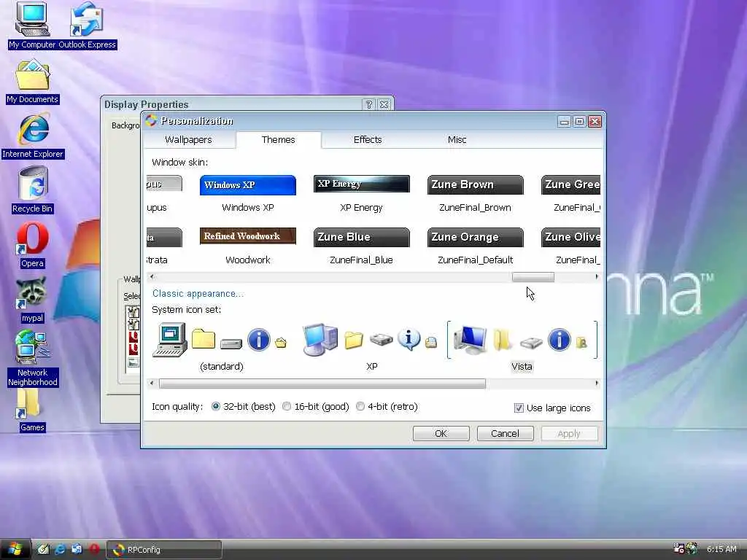The height and width of the screenshot is (560, 747).
Task: Select the XP system icon set
Action: [x=371, y=347]
